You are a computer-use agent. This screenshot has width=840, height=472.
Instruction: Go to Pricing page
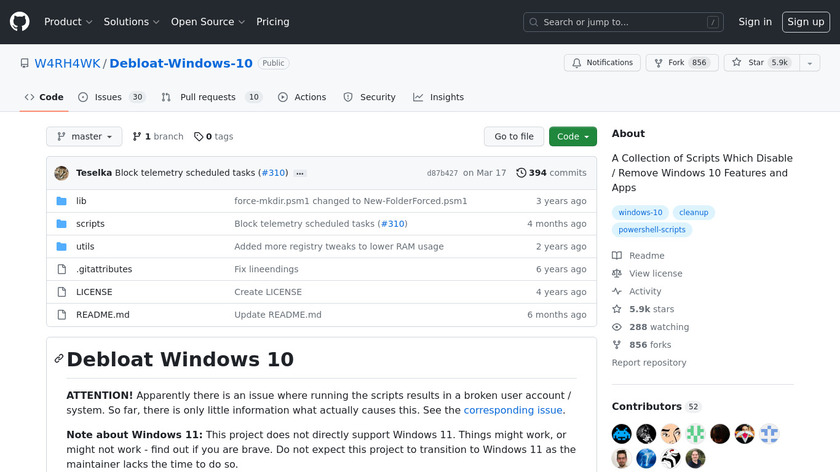(x=273, y=22)
